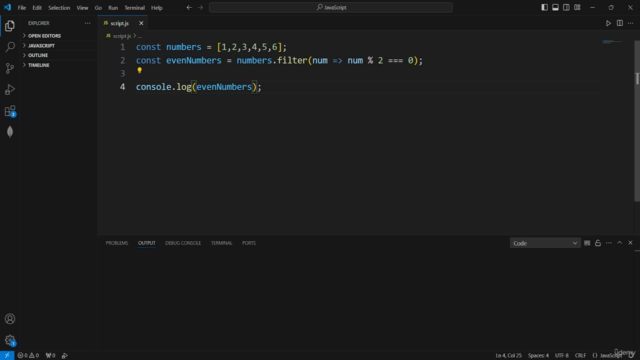Open the Run menu

coord(113,7)
